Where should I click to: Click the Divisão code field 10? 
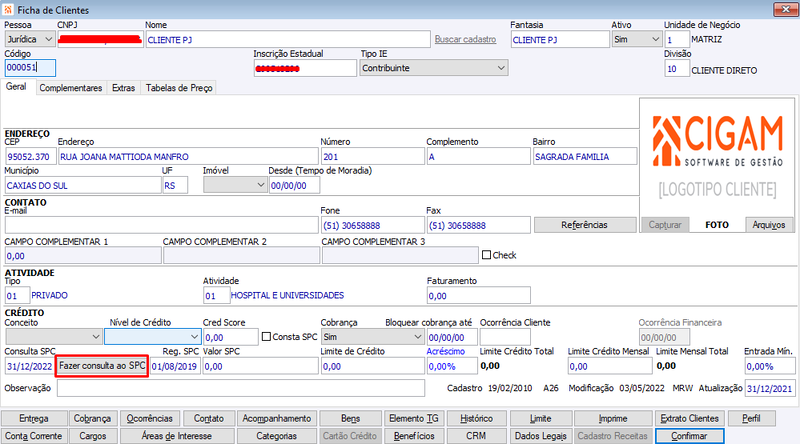pyautogui.click(x=677, y=68)
